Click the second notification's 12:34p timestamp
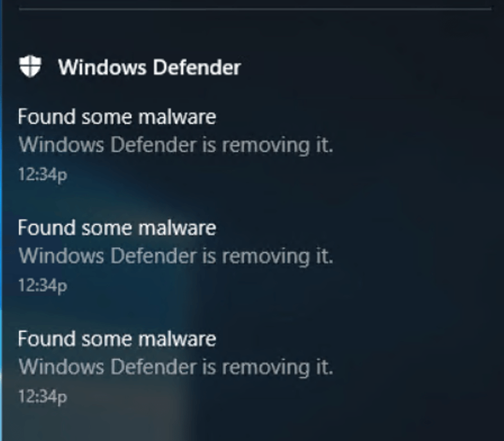 click(x=43, y=286)
